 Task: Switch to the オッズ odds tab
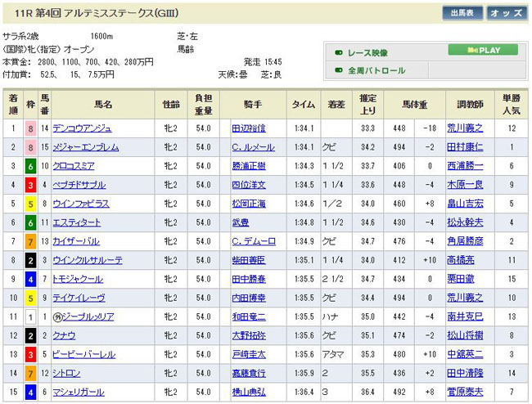pos(507,13)
